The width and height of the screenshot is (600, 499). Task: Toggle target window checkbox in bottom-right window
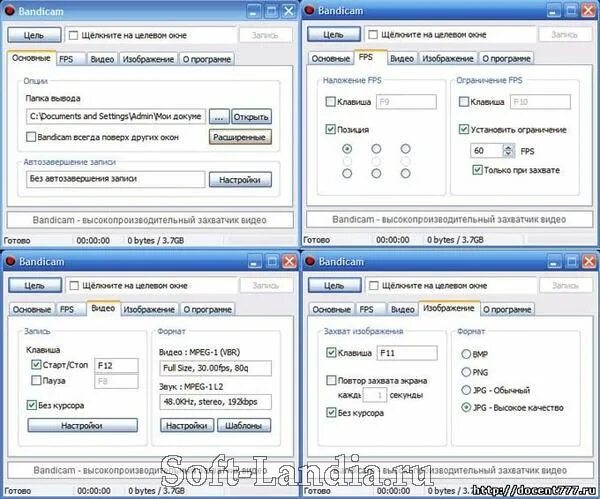click(374, 286)
